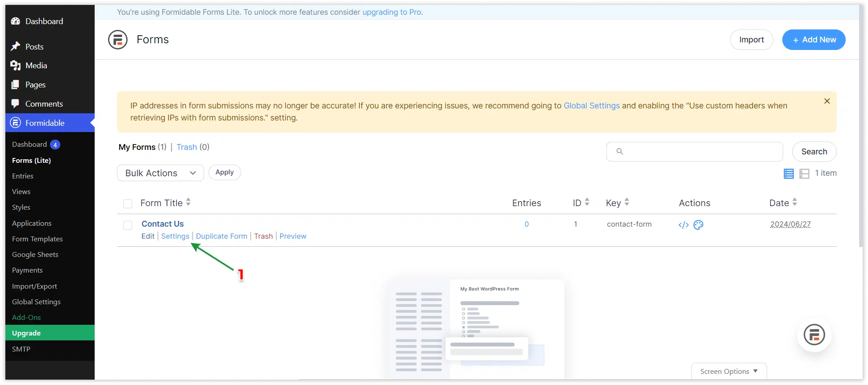Tick the select-all forms checkbox
The width and height of the screenshot is (868, 385).
(x=128, y=204)
